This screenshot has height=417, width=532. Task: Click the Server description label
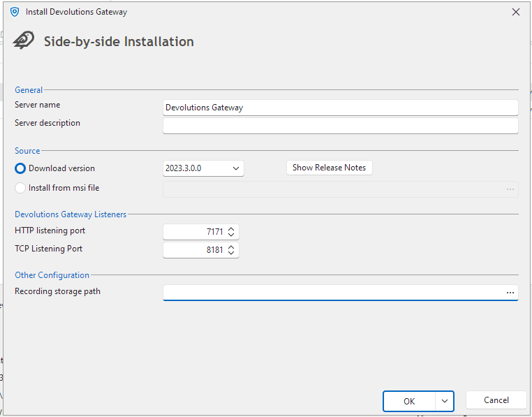click(x=47, y=123)
